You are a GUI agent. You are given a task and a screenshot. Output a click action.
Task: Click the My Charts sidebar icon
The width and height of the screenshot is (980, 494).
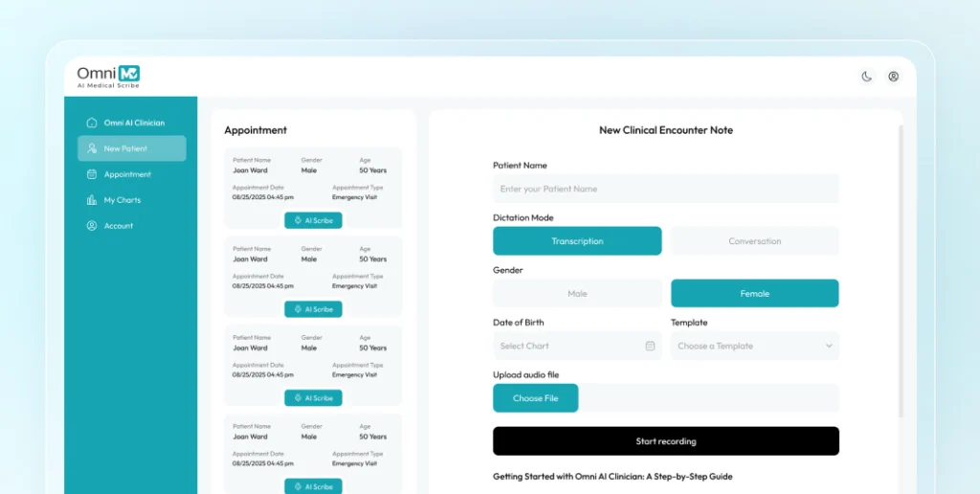(92, 200)
